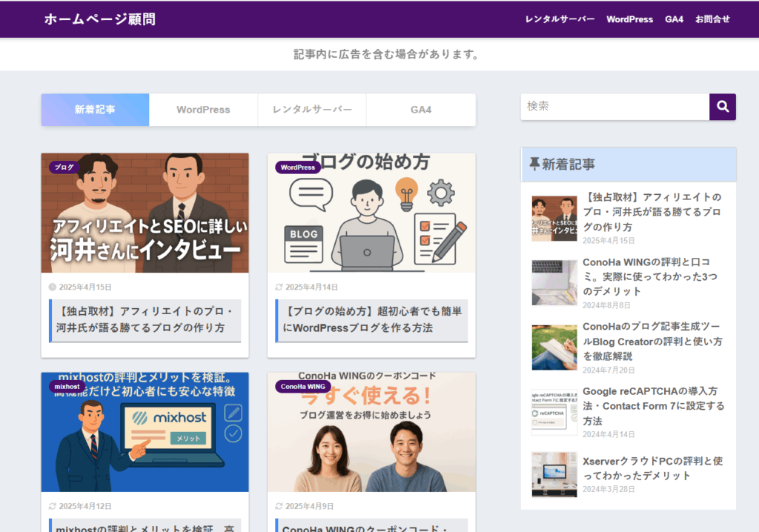Open sidebar link 【独占取材】アフィリエイトのプロ
Image resolution: width=759 pixels, height=532 pixels.
point(652,212)
